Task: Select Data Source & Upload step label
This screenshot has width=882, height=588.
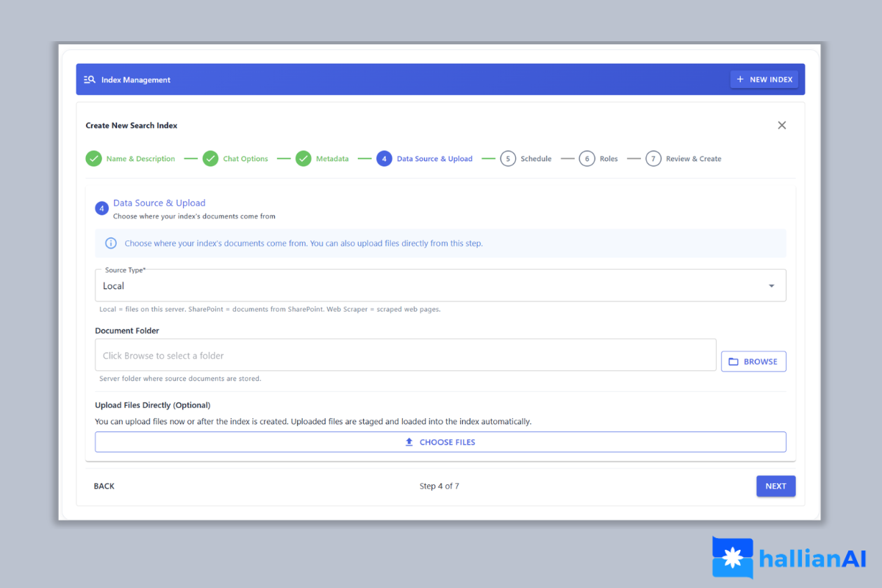Action: click(434, 159)
